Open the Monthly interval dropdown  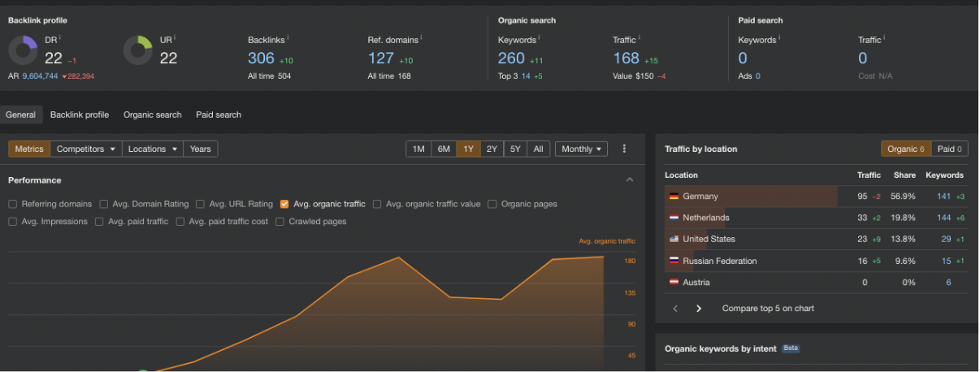[x=581, y=149]
